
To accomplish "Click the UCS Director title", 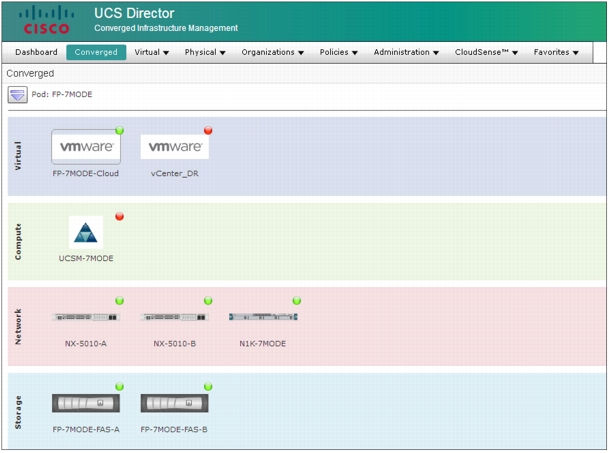I will (134, 13).
